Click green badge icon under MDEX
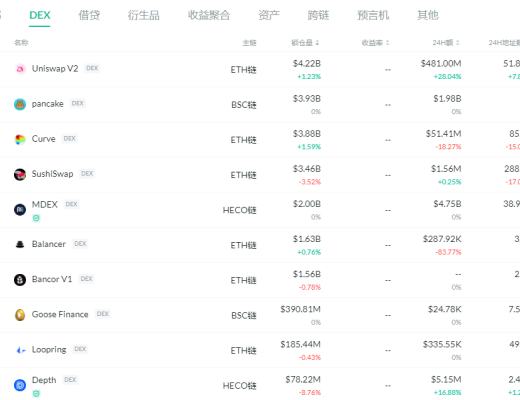 click(36, 218)
